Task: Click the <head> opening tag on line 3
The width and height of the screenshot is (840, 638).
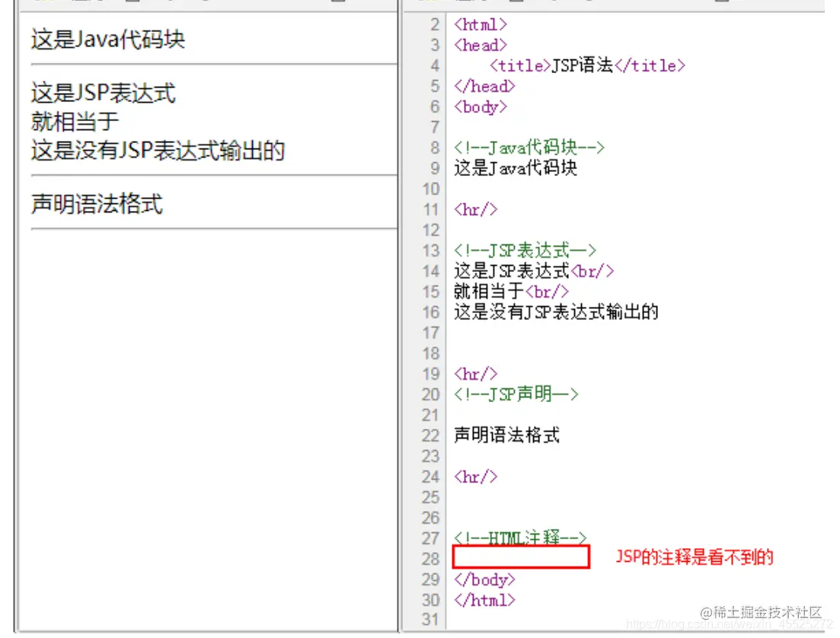Action: click(x=480, y=46)
